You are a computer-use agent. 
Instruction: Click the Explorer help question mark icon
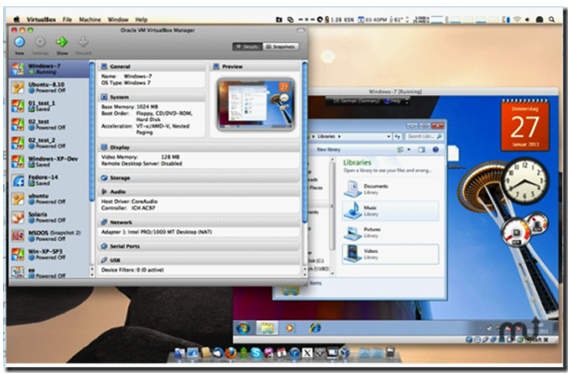pyautogui.click(x=436, y=149)
